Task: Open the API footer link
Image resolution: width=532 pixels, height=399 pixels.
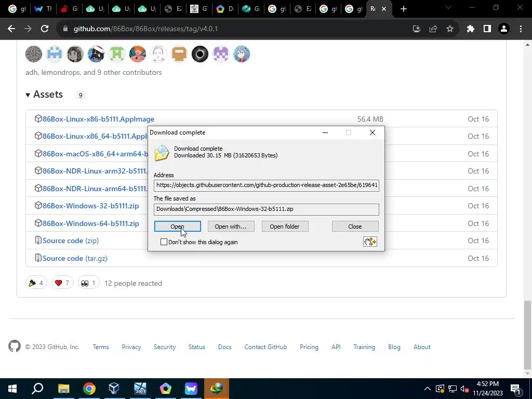Action: coord(336,347)
